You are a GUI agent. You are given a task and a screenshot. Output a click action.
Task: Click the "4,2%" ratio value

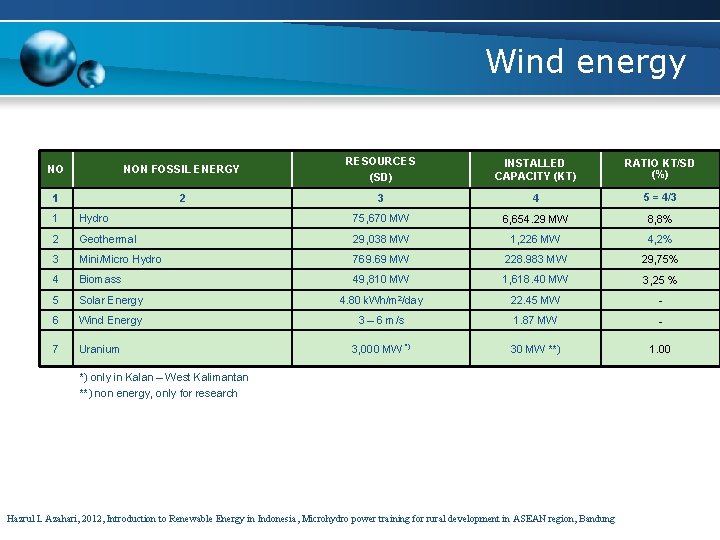[x=659, y=239]
